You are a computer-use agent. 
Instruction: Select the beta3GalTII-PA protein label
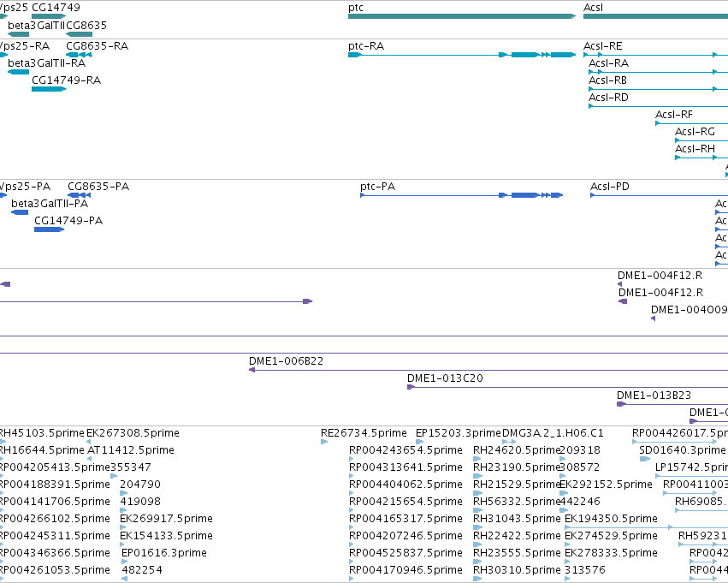pos(50,204)
